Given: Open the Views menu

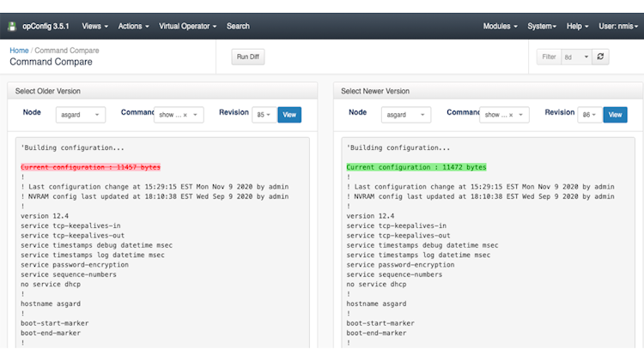Looking at the screenshot, I should (x=94, y=27).
